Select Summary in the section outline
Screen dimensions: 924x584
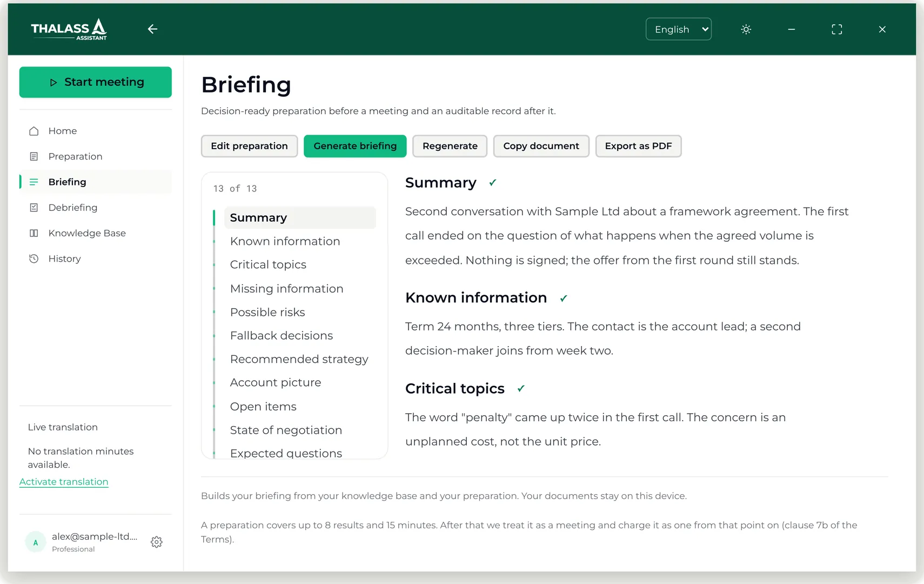click(300, 217)
